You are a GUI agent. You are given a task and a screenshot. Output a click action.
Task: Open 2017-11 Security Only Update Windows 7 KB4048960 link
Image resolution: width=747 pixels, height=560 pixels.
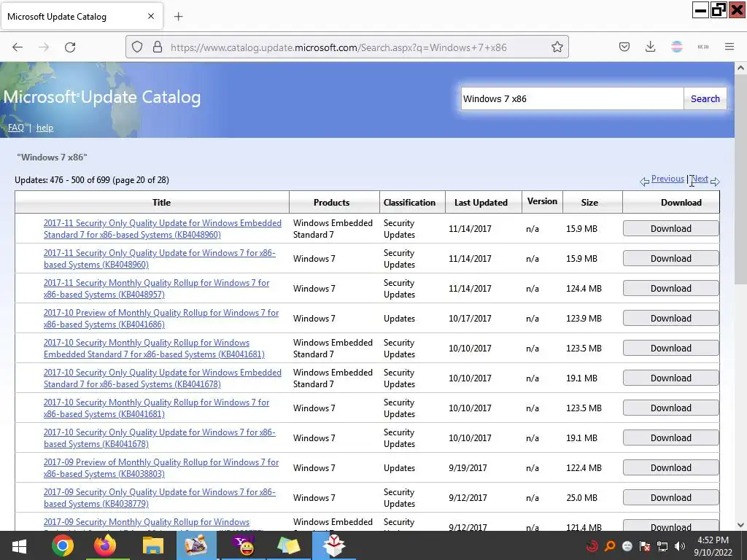[160, 259]
